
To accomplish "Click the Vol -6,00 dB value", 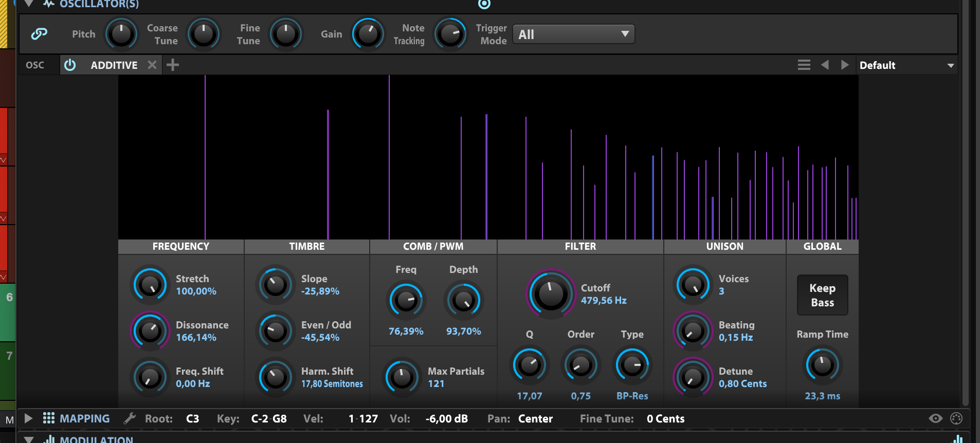I will 446,419.
